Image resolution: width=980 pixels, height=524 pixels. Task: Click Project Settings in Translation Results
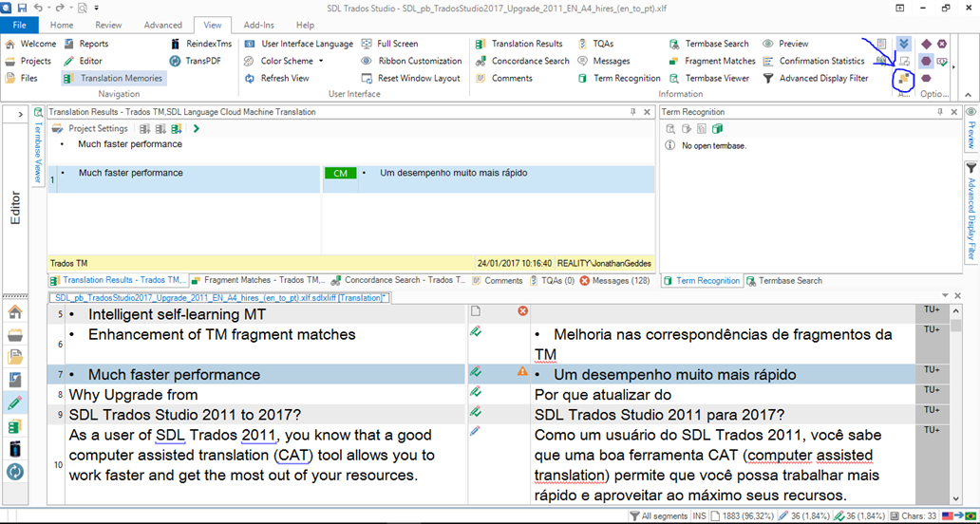[90, 129]
